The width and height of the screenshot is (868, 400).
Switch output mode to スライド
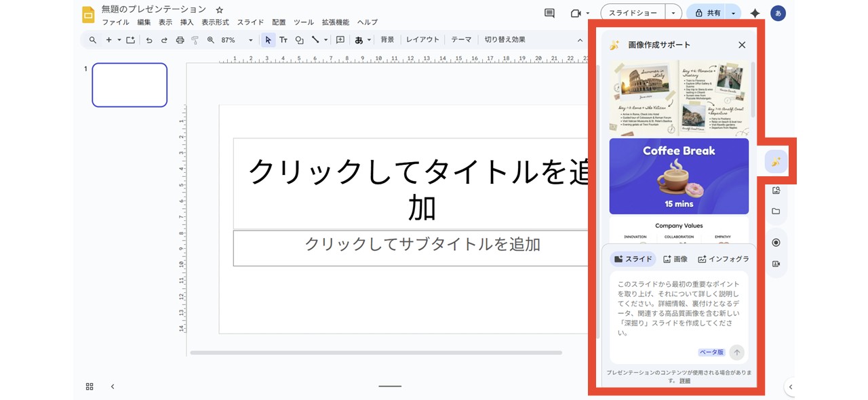point(633,258)
